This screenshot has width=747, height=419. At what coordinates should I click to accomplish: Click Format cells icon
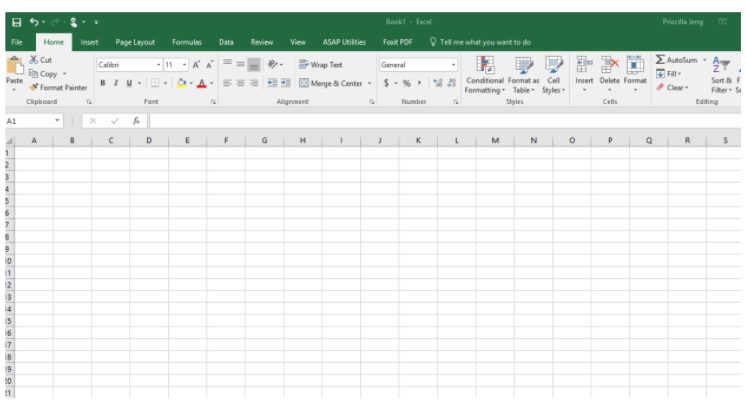coord(635,64)
